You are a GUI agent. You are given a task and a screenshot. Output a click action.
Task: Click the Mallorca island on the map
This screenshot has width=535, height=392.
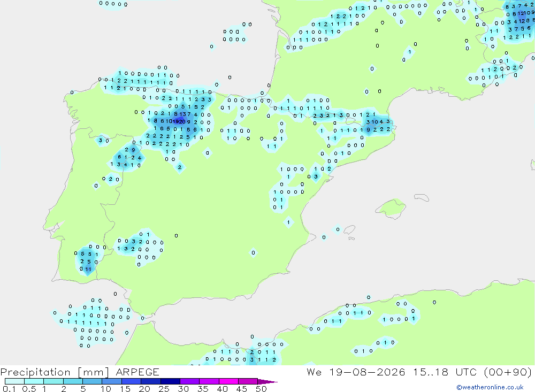tap(391, 207)
